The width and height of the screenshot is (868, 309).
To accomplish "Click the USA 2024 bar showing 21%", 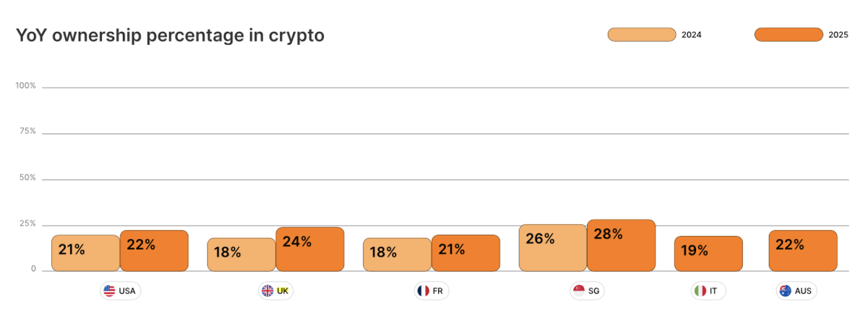I will 85,253.
